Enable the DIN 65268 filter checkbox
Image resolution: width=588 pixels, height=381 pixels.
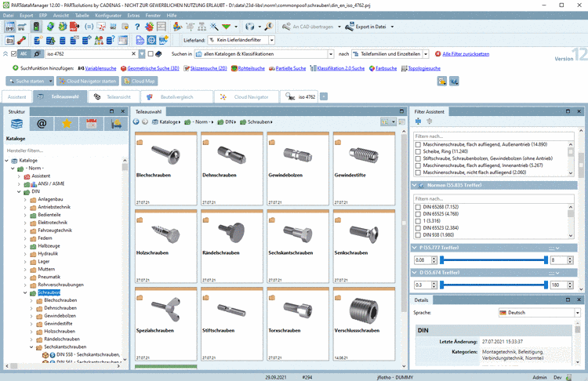(418, 207)
